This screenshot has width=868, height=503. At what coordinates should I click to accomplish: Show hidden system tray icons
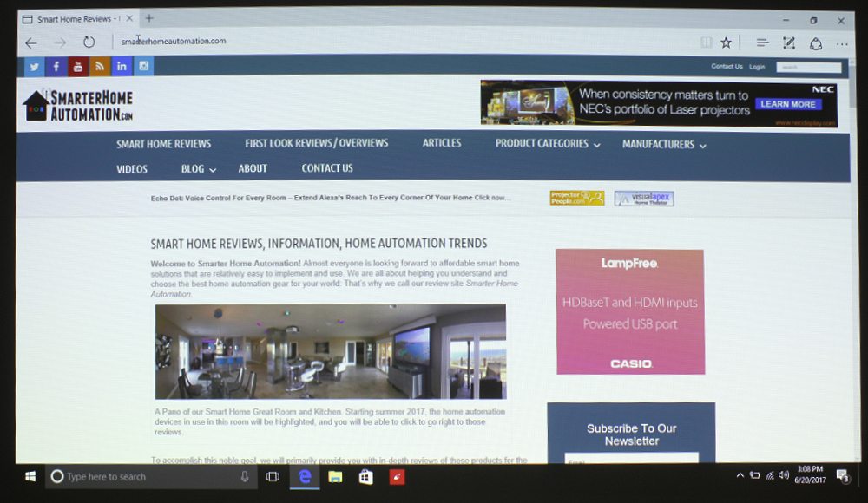740,475
